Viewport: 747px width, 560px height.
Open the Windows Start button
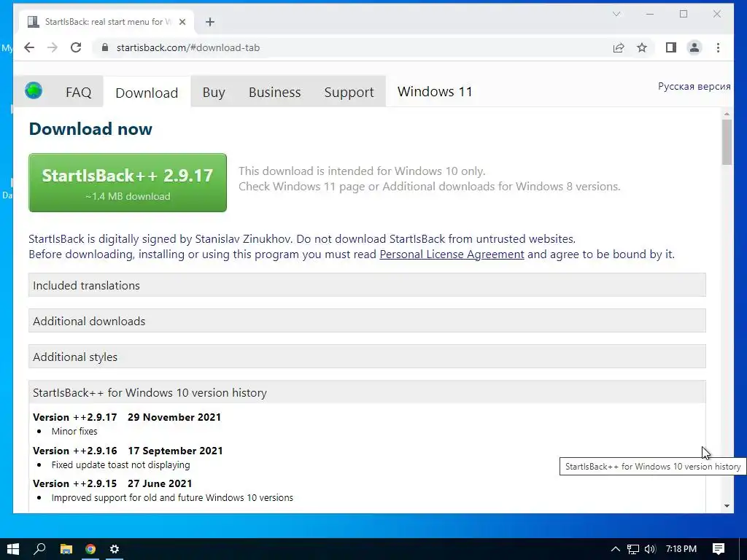coord(13,549)
